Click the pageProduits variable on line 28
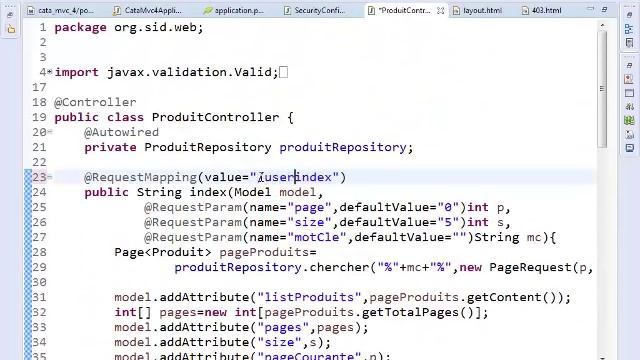Image resolution: width=640 pixels, height=360 pixels. (264, 252)
